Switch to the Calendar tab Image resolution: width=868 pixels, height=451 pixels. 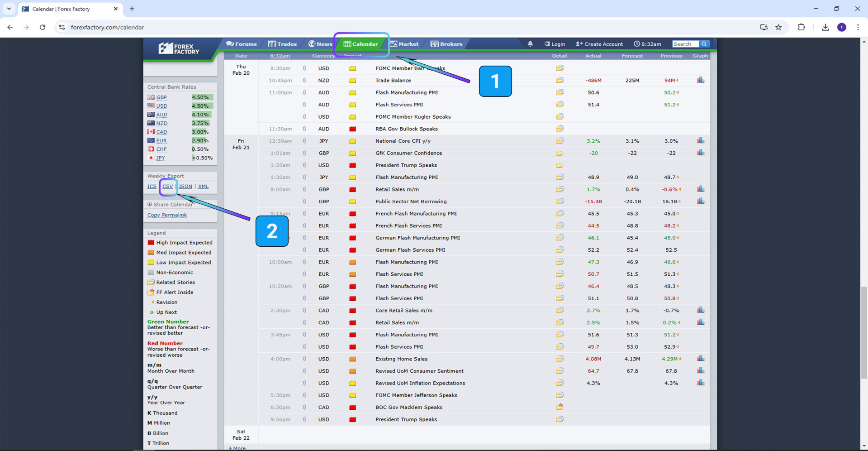coord(360,44)
